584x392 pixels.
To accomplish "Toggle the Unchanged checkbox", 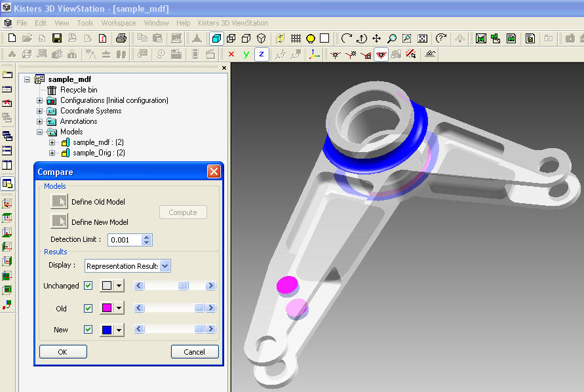I will tap(88, 286).
